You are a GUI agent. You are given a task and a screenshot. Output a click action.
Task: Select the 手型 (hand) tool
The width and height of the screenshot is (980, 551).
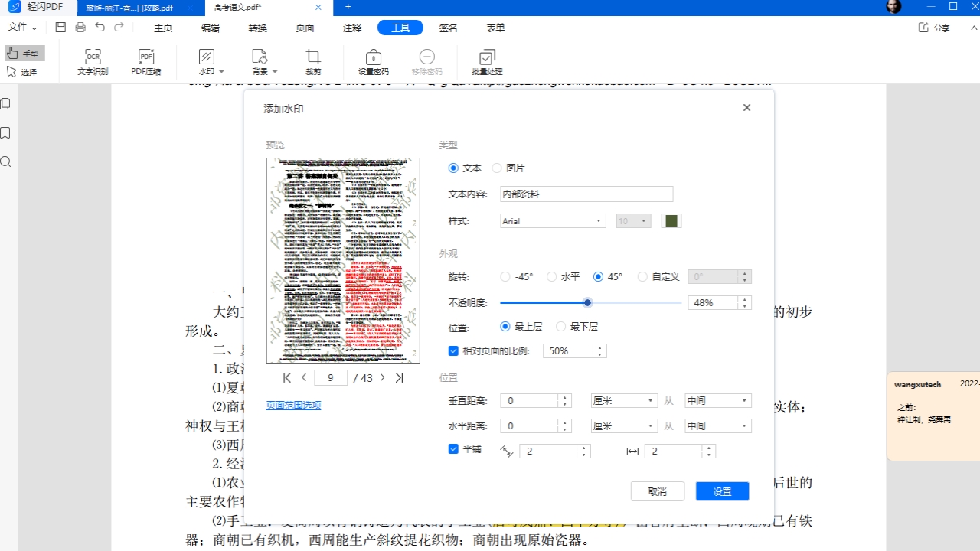click(x=24, y=53)
